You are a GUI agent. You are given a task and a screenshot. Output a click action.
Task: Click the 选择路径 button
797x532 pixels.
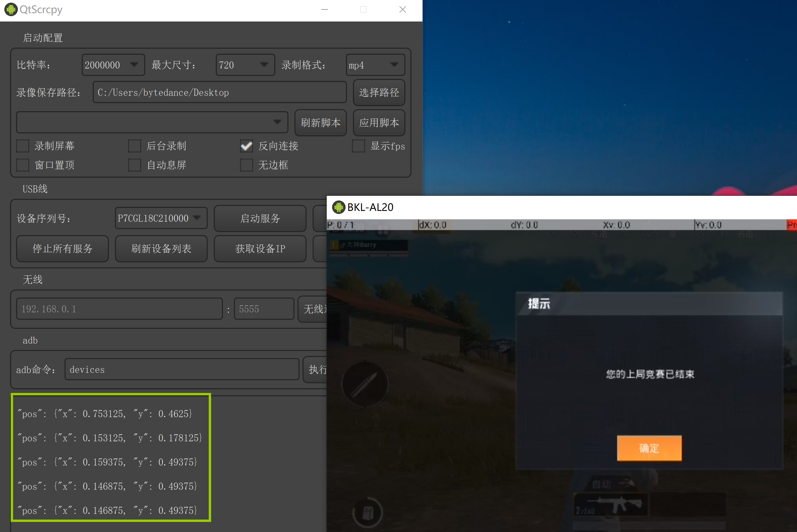378,92
